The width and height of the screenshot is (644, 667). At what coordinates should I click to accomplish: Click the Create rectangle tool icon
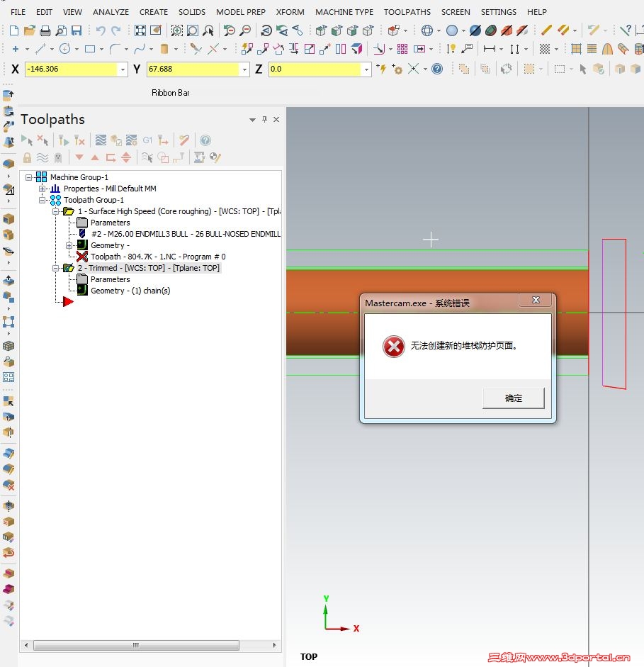(x=90, y=49)
